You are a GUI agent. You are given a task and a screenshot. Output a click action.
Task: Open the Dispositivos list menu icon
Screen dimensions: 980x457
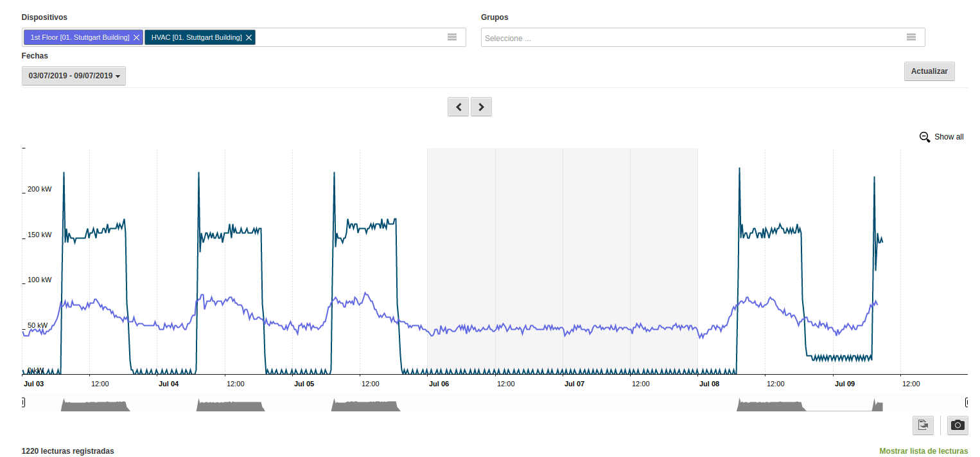click(x=452, y=37)
